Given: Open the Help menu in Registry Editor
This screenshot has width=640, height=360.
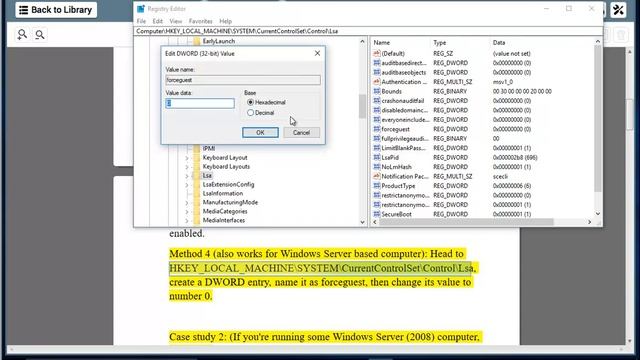Looking at the screenshot, I should [225, 21].
